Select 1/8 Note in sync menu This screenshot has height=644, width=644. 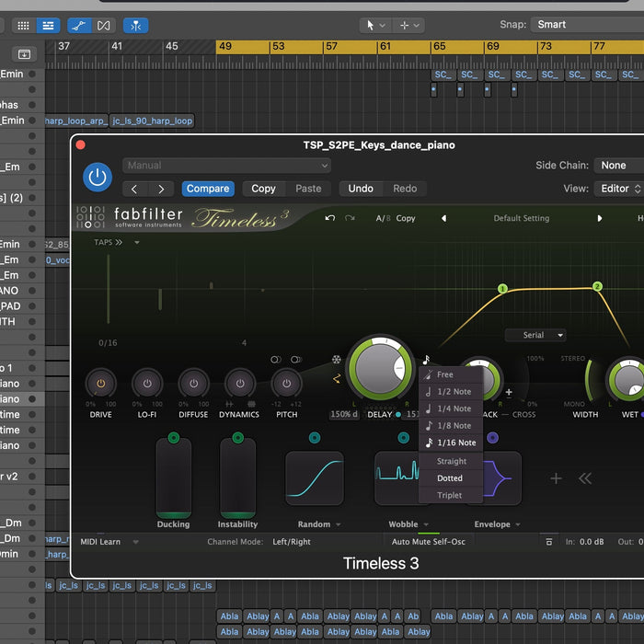pos(451,426)
